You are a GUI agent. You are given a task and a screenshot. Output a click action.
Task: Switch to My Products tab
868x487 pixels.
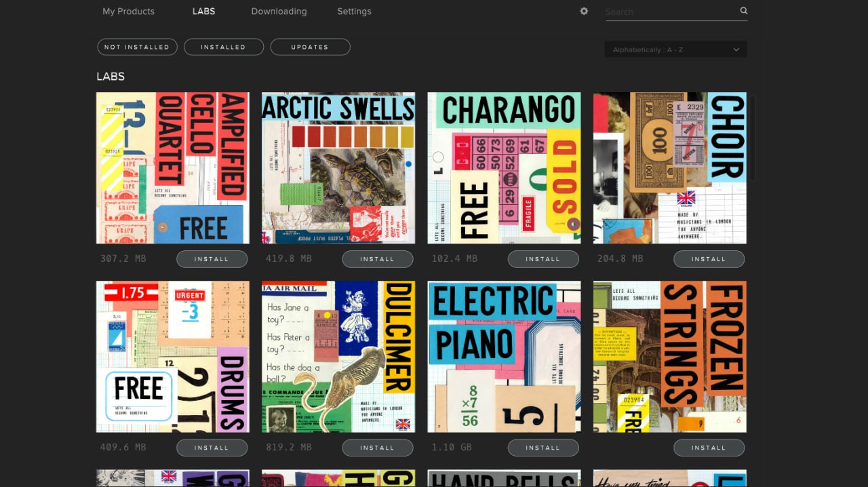[128, 12]
